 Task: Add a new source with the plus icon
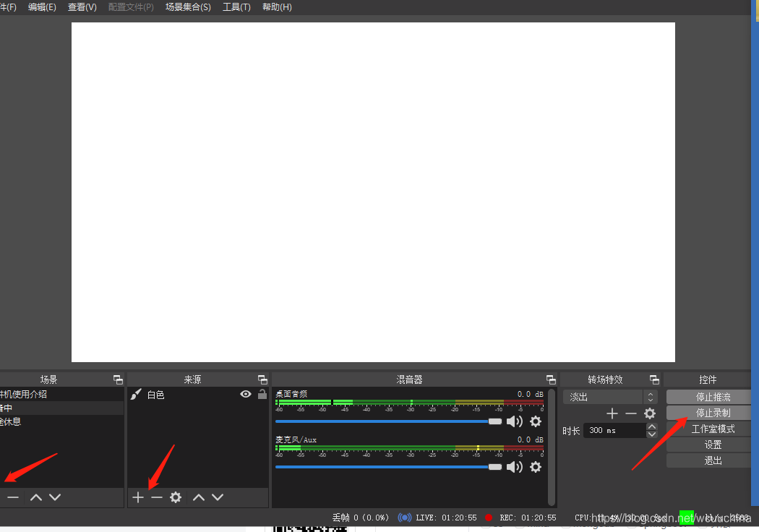(x=137, y=497)
